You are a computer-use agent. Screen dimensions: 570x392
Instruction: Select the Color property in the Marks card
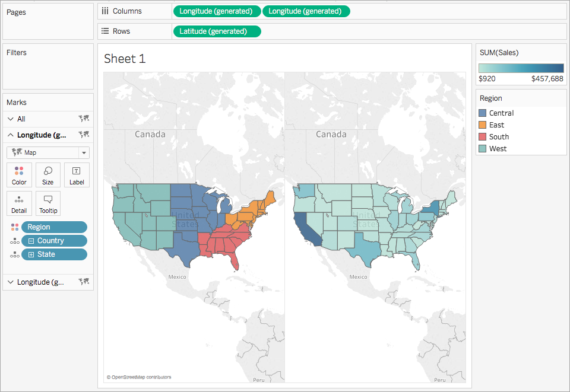pyautogui.click(x=19, y=174)
